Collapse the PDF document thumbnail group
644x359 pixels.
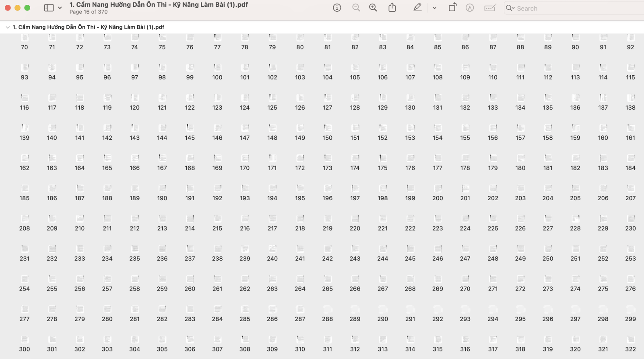click(x=8, y=27)
